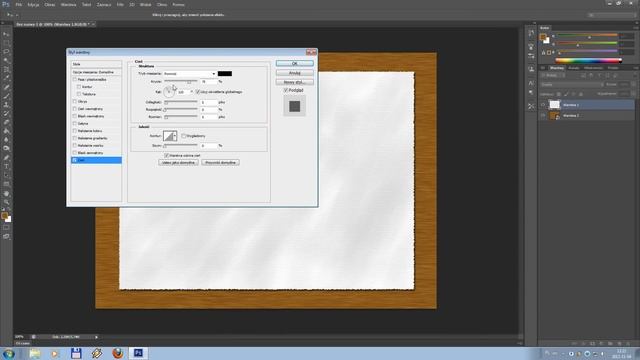Enable the Satyna effect checkbox
The height and width of the screenshot is (360, 640).
(x=75, y=124)
